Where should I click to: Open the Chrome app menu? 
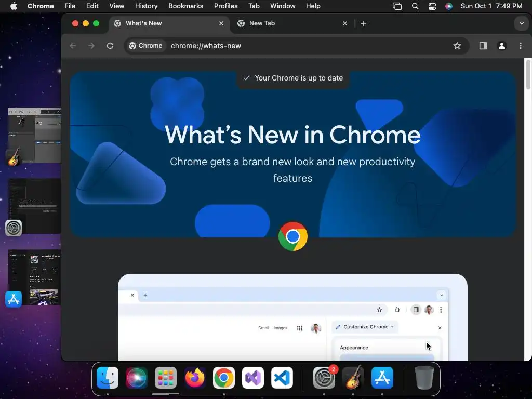41,6
